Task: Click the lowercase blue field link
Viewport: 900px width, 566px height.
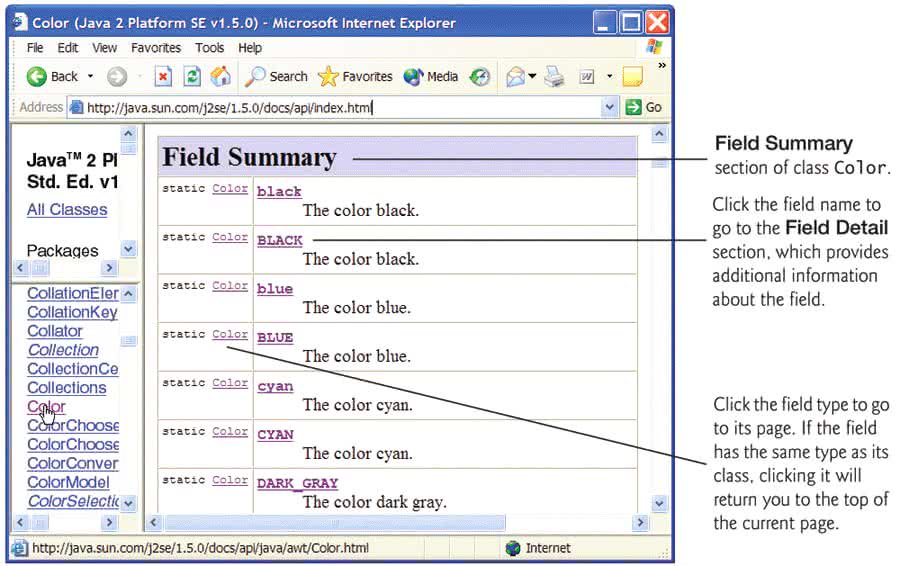Action: point(275,289)
